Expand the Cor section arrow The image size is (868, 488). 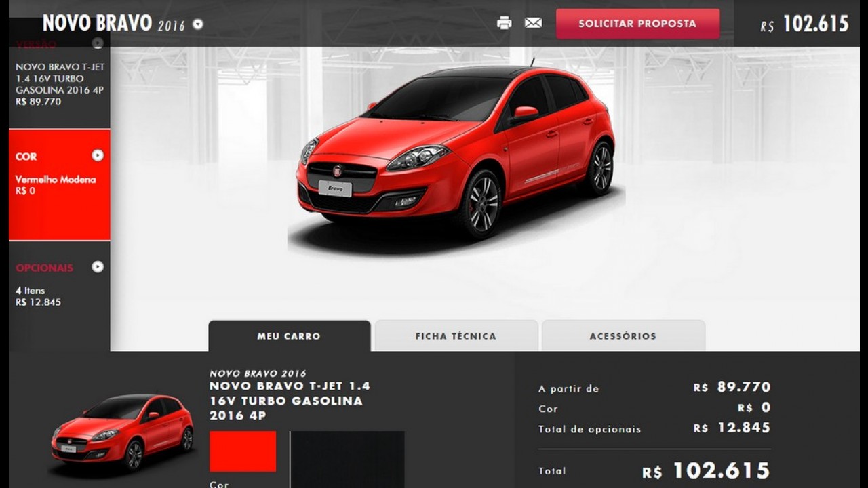pyautogui.click(x=98, y=155)
